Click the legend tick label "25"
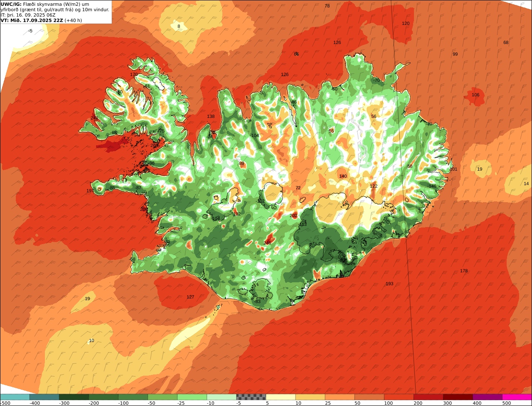Screen dimensions: 532x406 (328, 403)
